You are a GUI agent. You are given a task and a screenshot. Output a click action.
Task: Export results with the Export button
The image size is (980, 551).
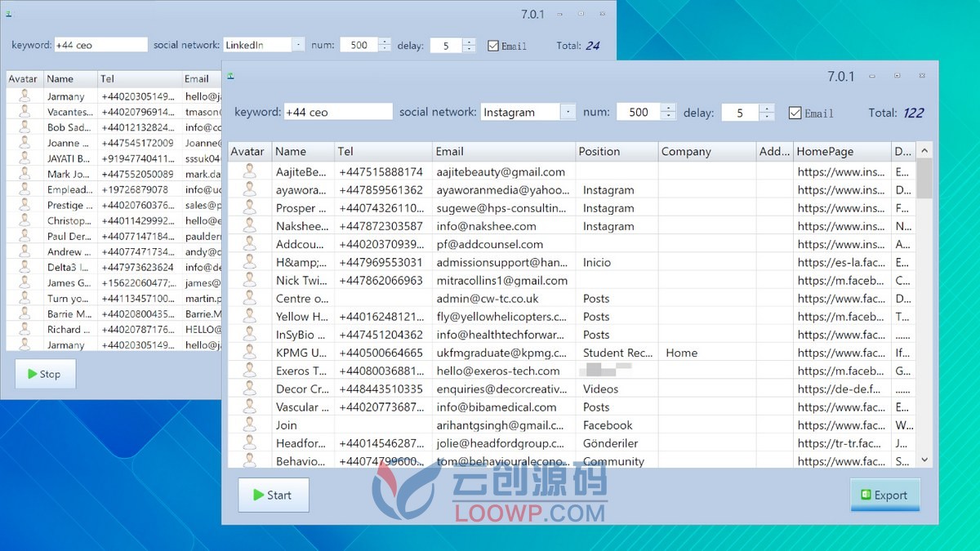pos(884,495)
